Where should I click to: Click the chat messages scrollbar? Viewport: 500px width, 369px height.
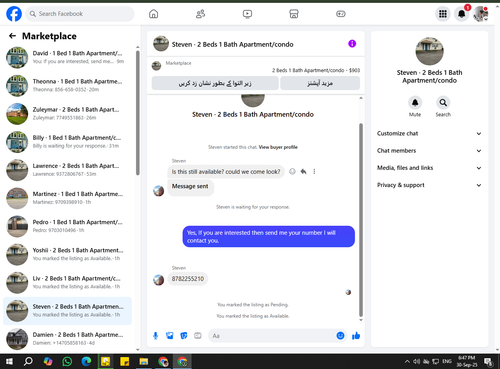[361, 220]
